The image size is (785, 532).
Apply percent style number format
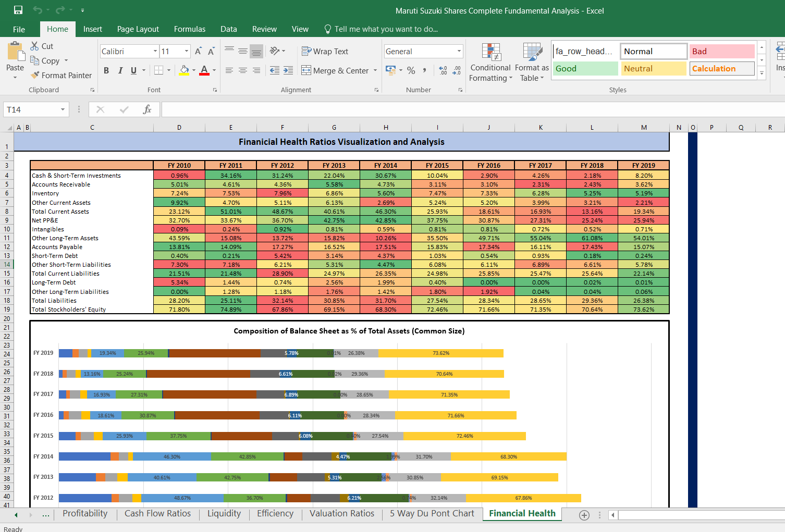point(411,70)
